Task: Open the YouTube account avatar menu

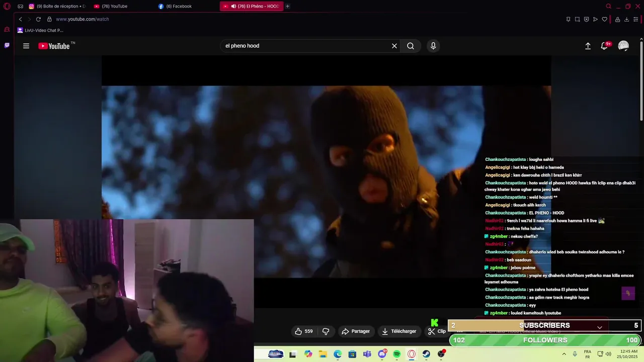Action: [x=623, y=46]
